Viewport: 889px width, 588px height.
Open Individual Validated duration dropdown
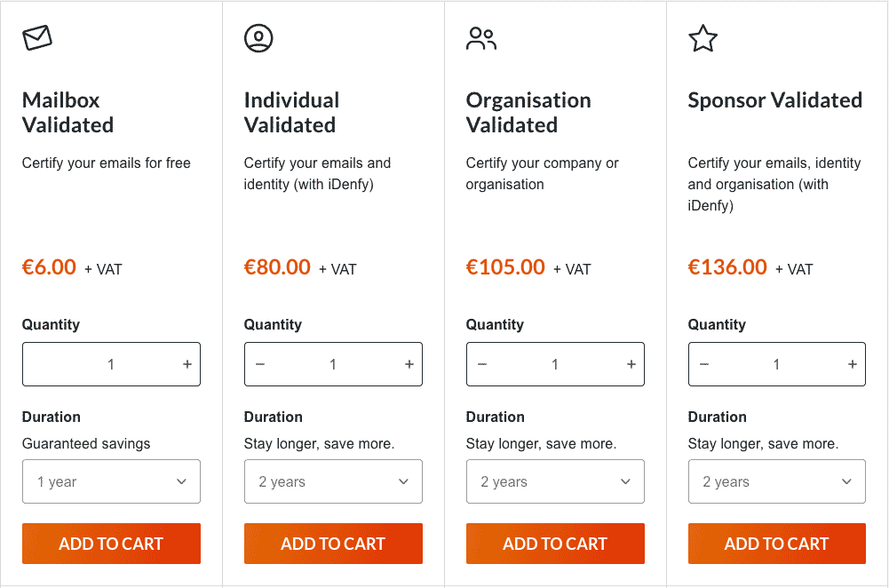[x=333, y=481]
